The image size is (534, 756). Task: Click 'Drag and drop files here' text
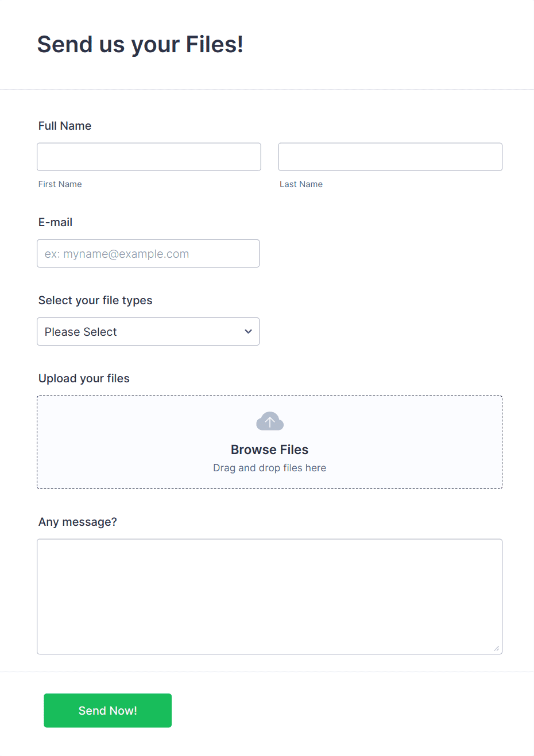pos(269,467)
